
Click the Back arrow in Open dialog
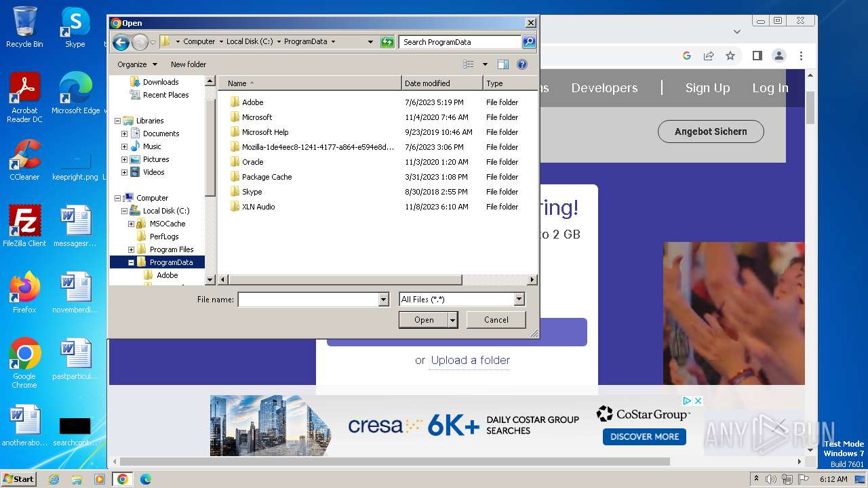pos(121,42)
